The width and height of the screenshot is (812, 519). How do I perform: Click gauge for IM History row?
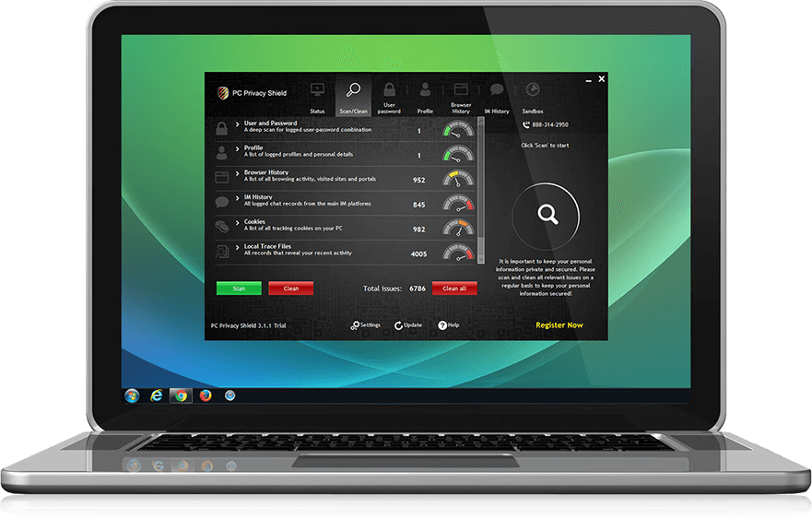click(x=458, y=203)
